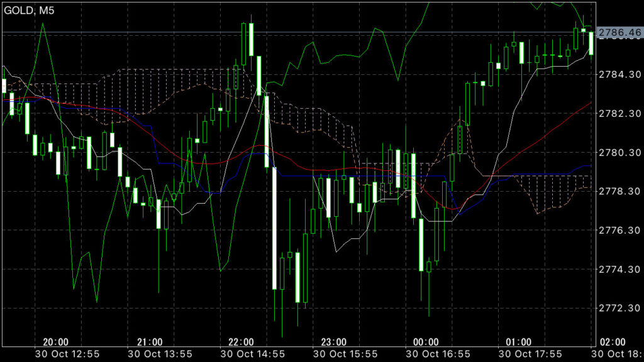The image size is (644, 362).
Task: Select the tall white candle after 22:00
Action: pos(274,228)
